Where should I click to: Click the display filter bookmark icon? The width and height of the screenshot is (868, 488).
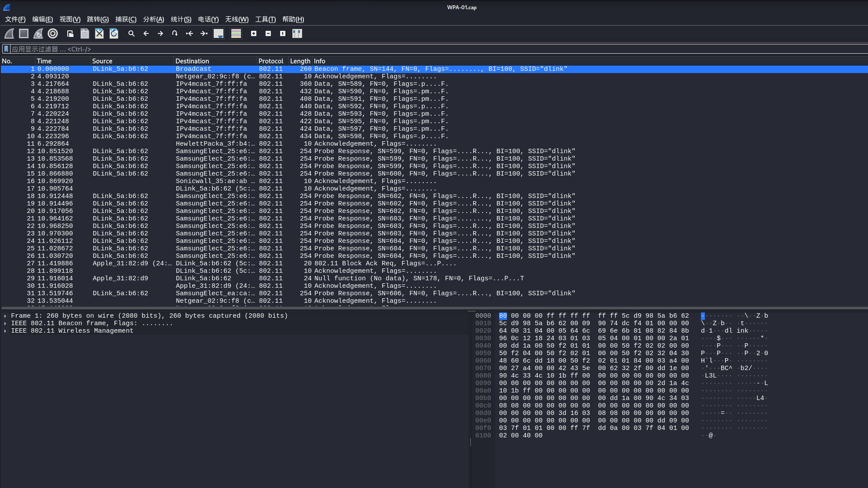6,49
